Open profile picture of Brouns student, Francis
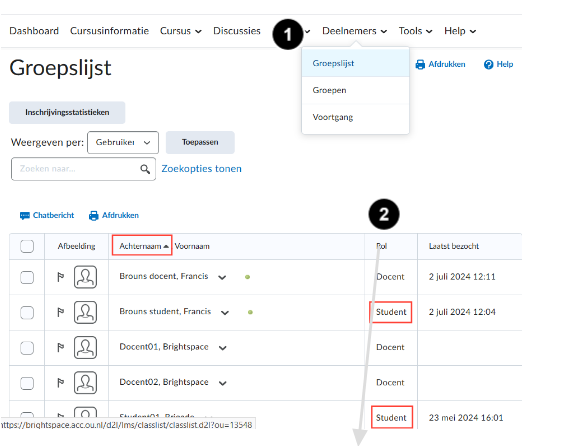This screenshot has width=573, height=446. click(x=86, y=312)
